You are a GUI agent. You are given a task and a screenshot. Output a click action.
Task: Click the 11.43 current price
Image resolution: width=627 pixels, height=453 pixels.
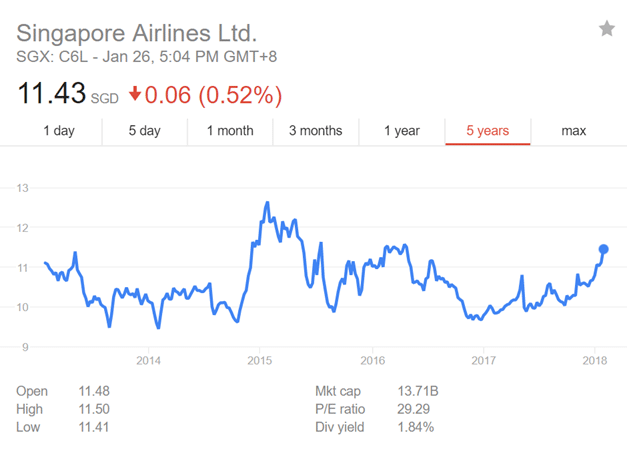(x=50, y=95)
